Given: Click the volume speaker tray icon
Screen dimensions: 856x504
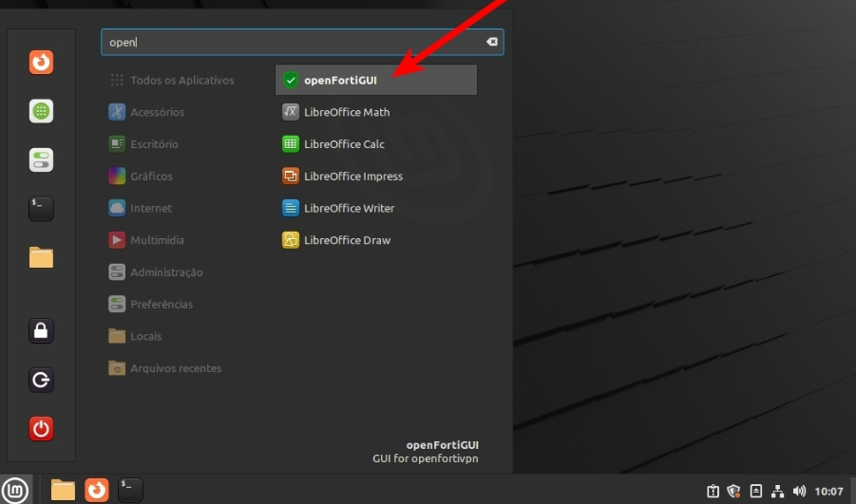Looking at the screenshot, I should click(799, 491).
